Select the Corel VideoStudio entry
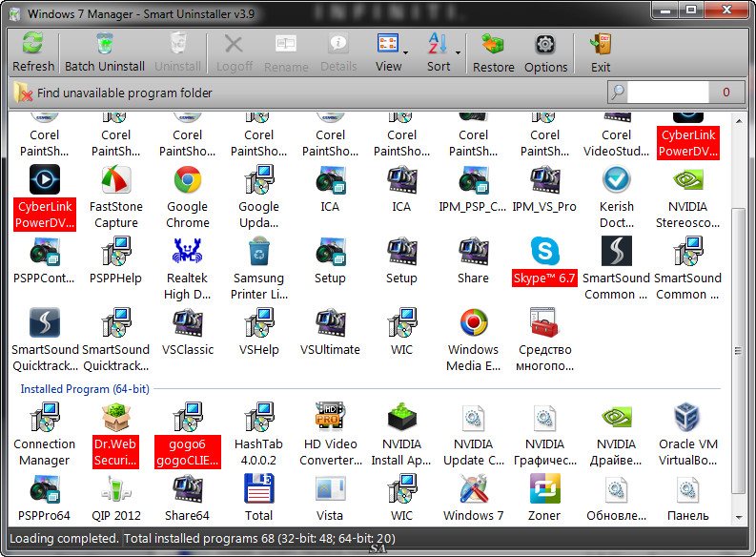 [617, 136]
